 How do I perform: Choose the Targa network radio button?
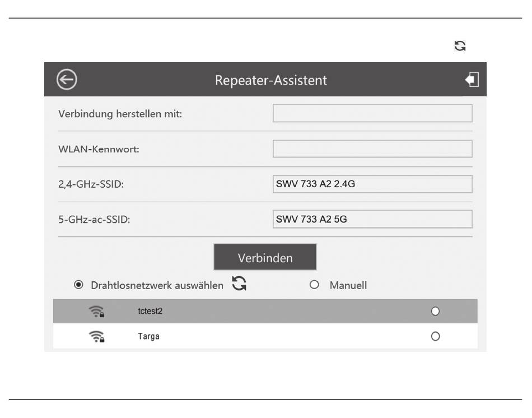(435, 336)
